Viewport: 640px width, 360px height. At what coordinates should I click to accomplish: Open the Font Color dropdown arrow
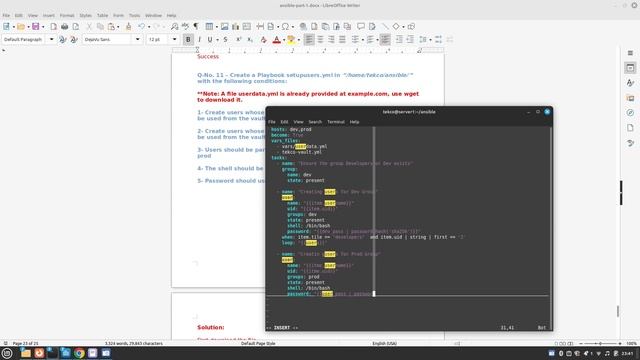284,40
